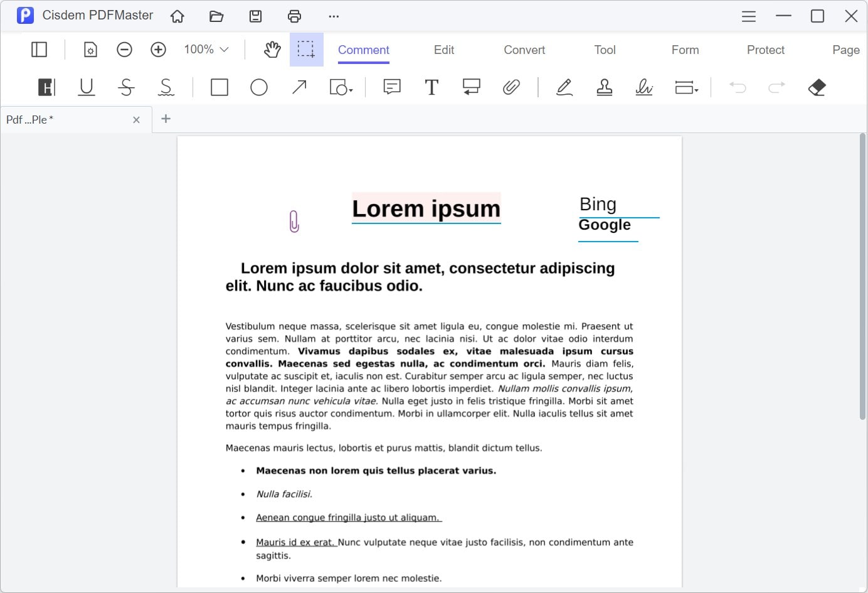This screenshot has width=868, height=593.
Task: Open the Convert tab
Action: click(524, 50)
